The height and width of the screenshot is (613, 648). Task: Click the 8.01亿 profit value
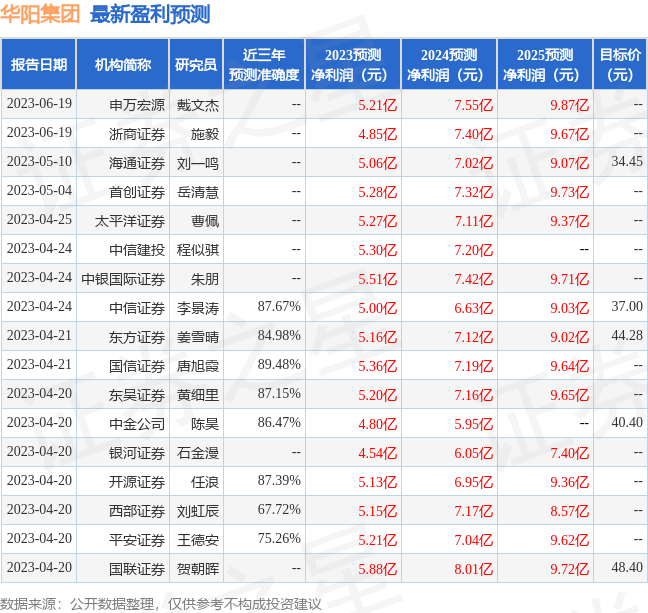click(474, 569)
